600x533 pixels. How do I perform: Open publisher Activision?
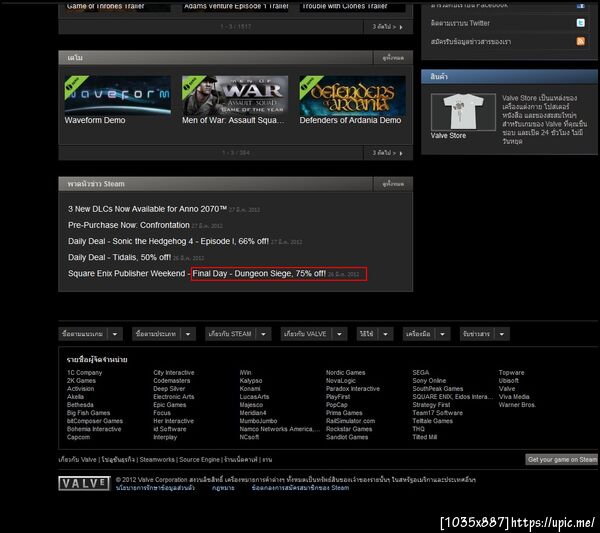[80, 389]
